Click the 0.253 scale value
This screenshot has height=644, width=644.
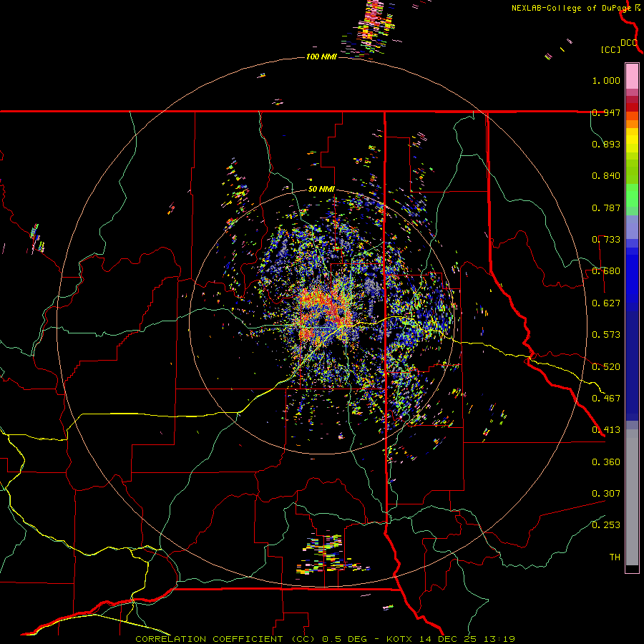(606, 525)
